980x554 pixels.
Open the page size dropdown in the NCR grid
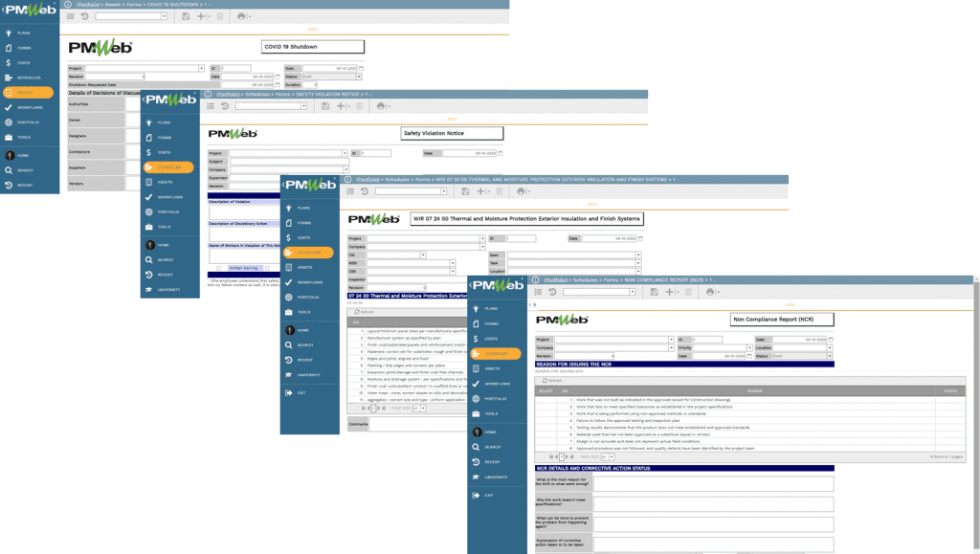(x=612, y=456)
